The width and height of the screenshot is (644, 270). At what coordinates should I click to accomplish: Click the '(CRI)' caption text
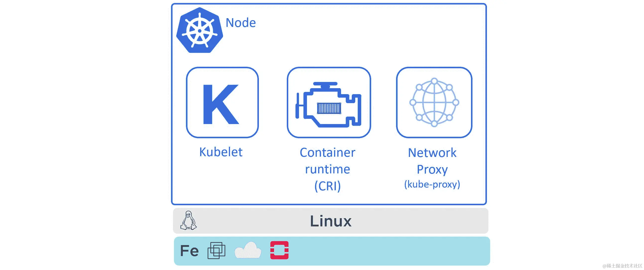click(328, 185)
